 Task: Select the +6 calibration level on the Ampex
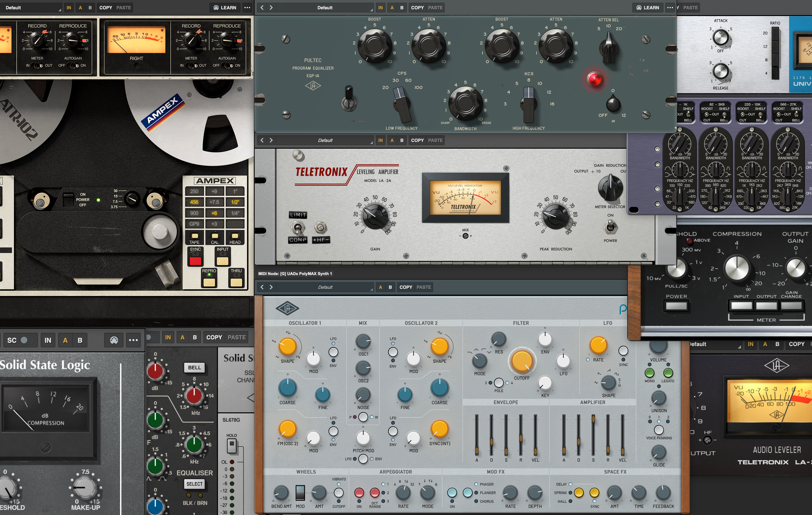pyautogui.click(x=214, y=213)
